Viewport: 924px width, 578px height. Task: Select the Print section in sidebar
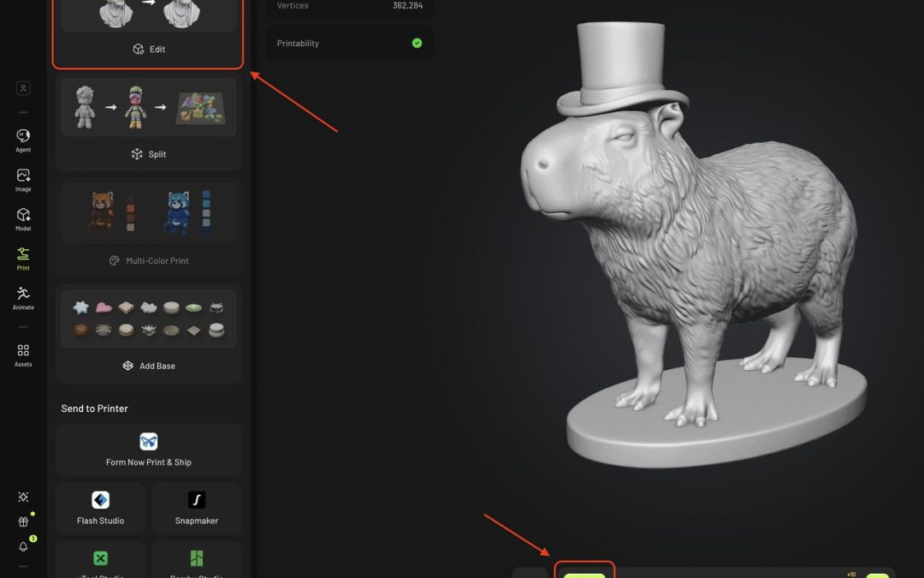tap(23, 259)
